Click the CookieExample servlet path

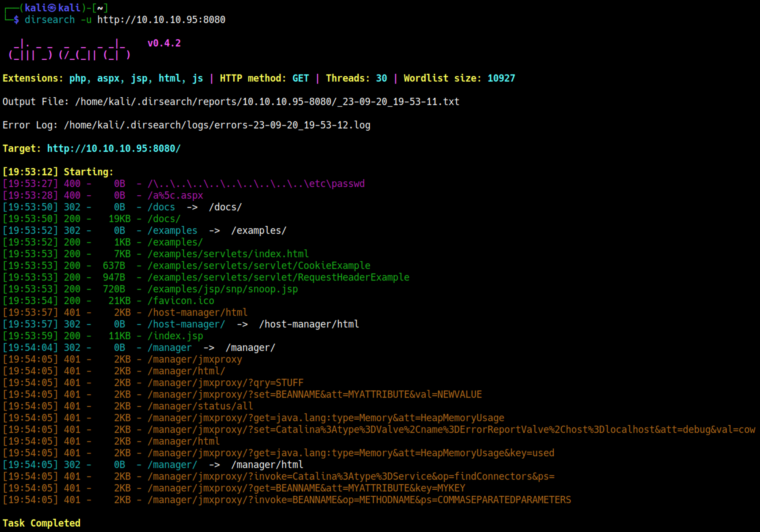pos(259,266)
